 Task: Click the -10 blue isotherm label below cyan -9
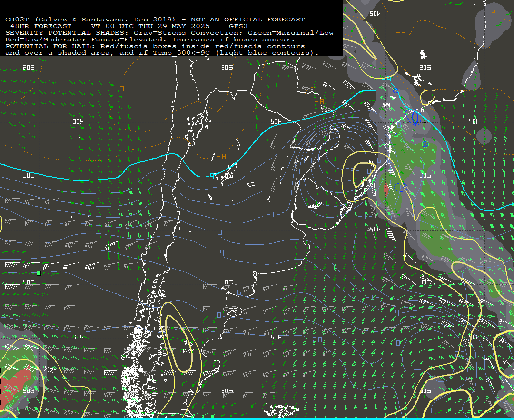pos(220,187)
